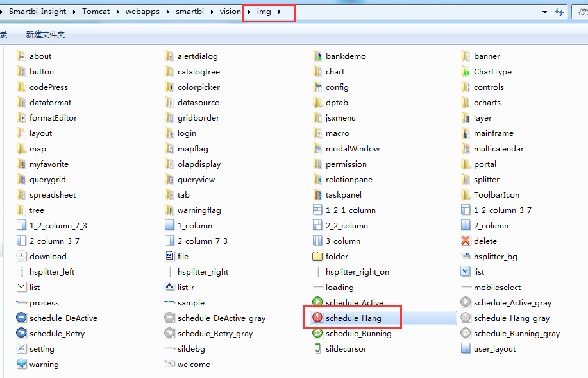Select the about folder

34,56
